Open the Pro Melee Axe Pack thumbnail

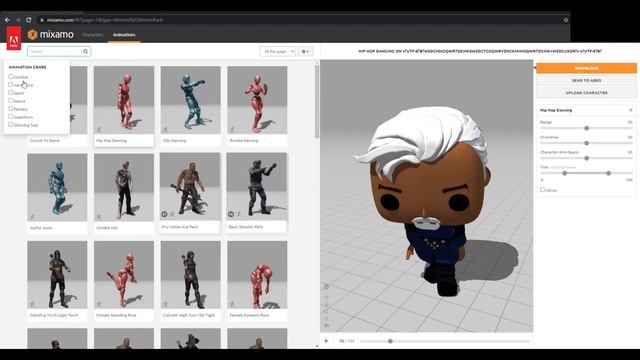pos(190,187)
